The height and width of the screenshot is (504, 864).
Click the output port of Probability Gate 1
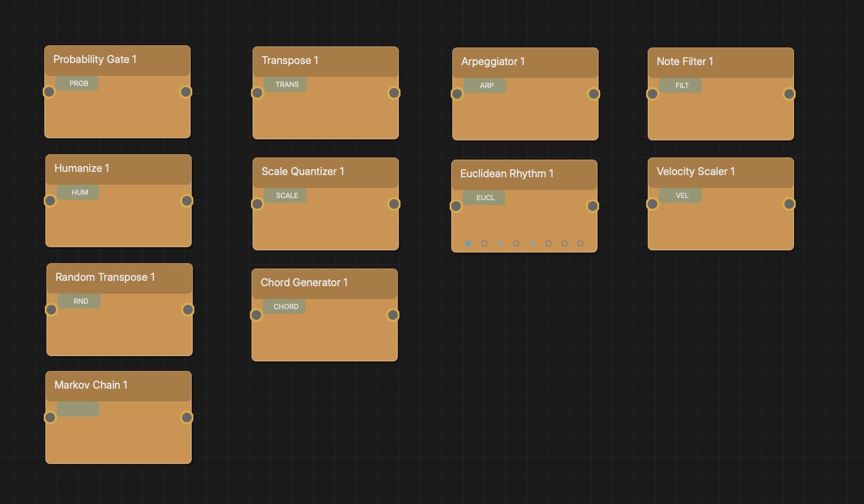point(186,92)
